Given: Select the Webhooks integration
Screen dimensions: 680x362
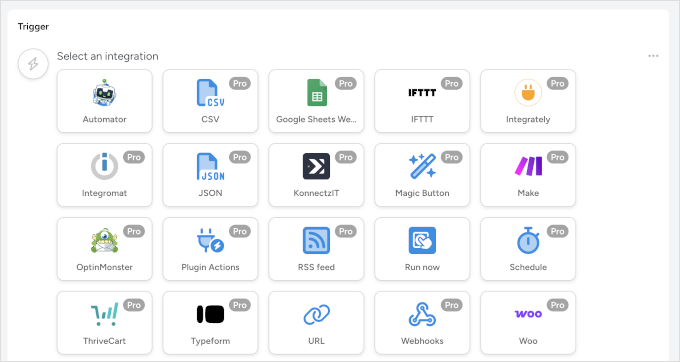Looking at the screenshot, I should (422, 323).
